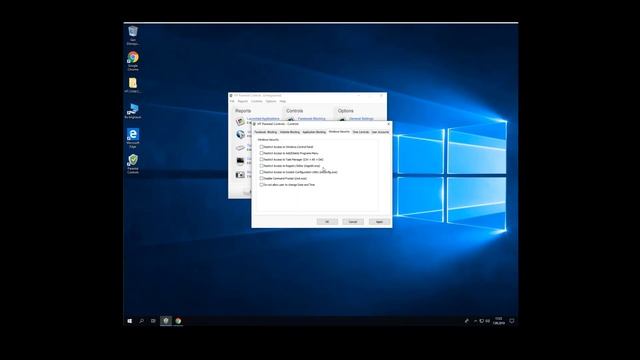Image resolution: width=640 pixels, height=360 pixels.
Task: Open the Microsoft Edge desktop shortcut
Action: click(x=133, y=138)
